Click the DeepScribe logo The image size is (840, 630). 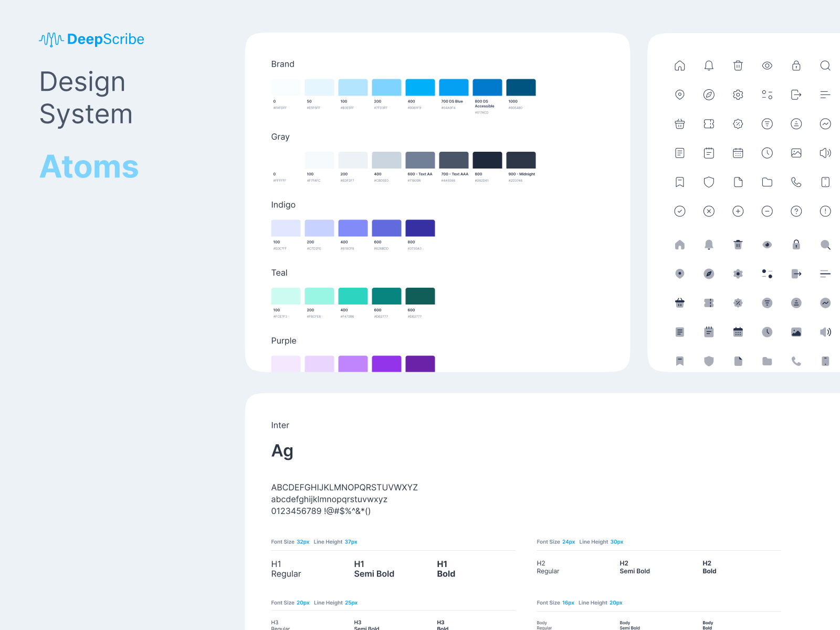pyautogui.click(x=91, y=39)
